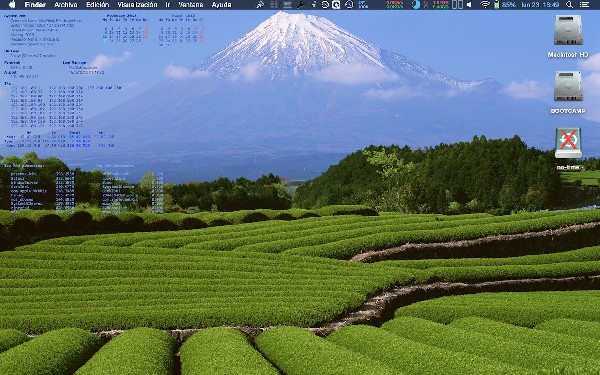Viewport: 600px width, 375px height.
Task: Open the Ventana menu
Action: click(x=191, y=5)
